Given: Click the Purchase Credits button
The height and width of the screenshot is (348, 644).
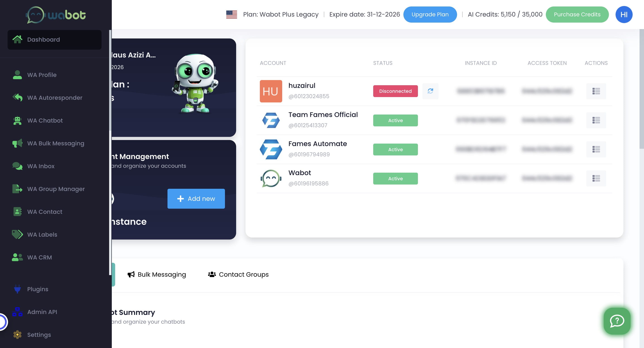Looking at the screenshot, I should point(577,14).
